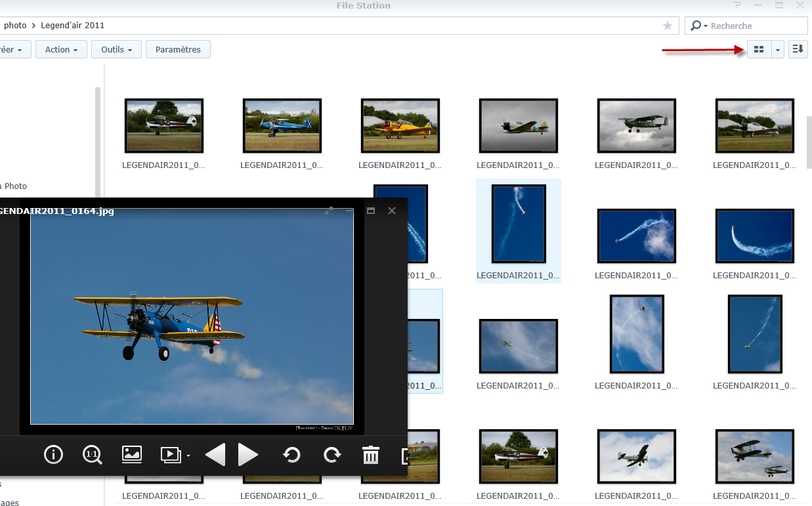Viewport: 812px width, 506px height.
Task: Add folder to favorites with star
Action: point(668,26)
